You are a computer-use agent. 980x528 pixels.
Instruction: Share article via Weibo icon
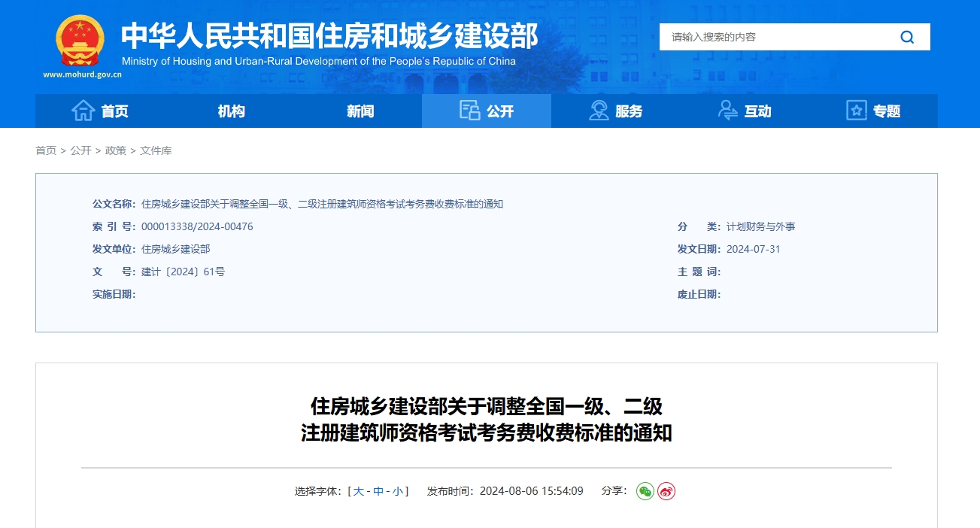(x=666, y=491)
